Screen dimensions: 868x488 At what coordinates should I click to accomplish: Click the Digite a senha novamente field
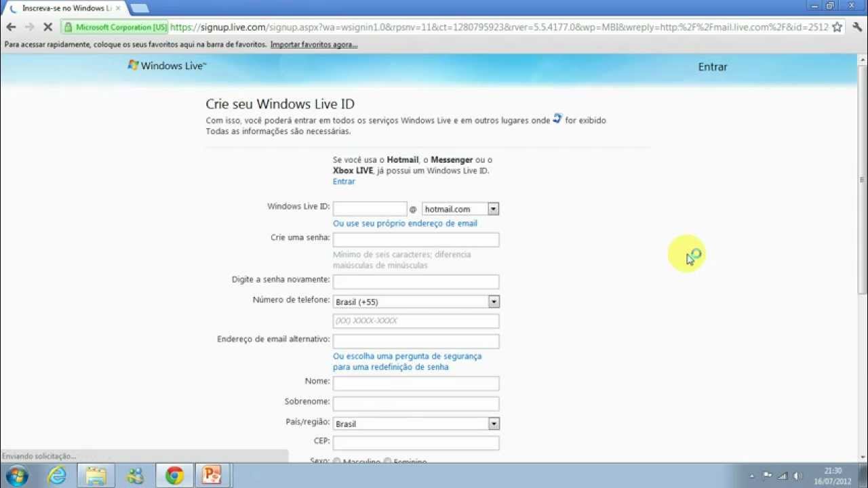click(x=416, y=281)
